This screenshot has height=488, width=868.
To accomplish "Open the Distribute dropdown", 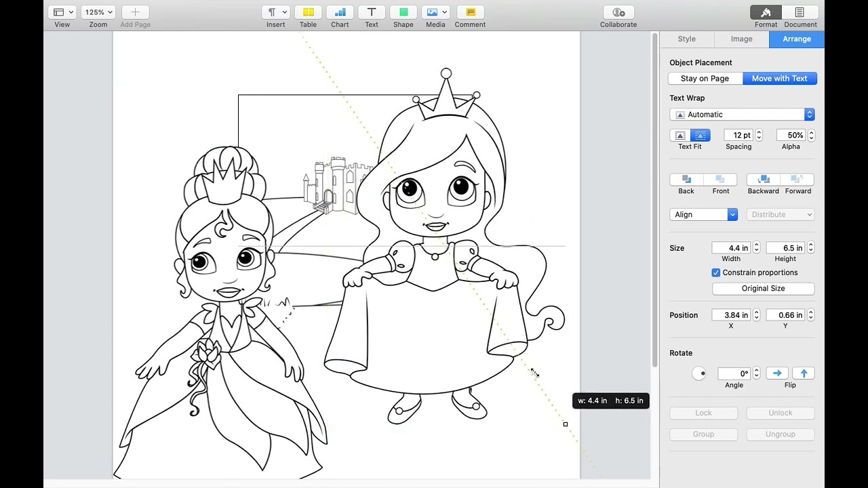I will (781, 215).
